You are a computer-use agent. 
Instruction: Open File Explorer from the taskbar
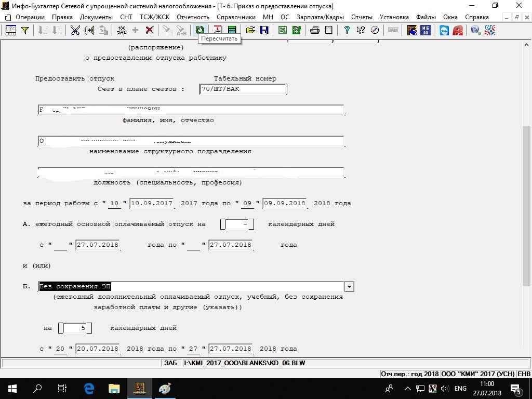coord(114,389)
